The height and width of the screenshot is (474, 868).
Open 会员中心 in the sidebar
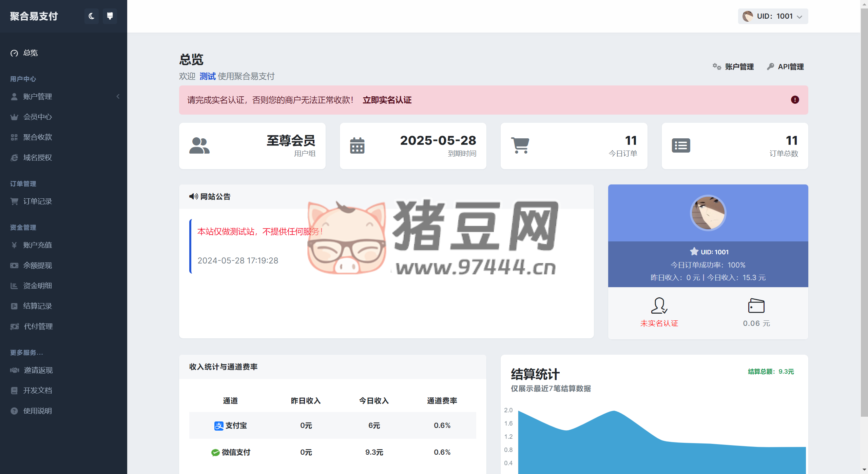point(37,117)
